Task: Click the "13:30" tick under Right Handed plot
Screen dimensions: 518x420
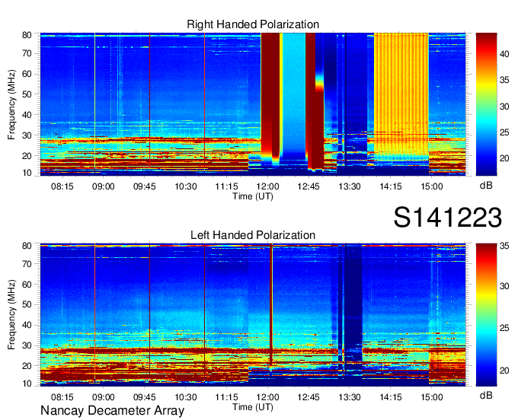Action: [350, 186]
